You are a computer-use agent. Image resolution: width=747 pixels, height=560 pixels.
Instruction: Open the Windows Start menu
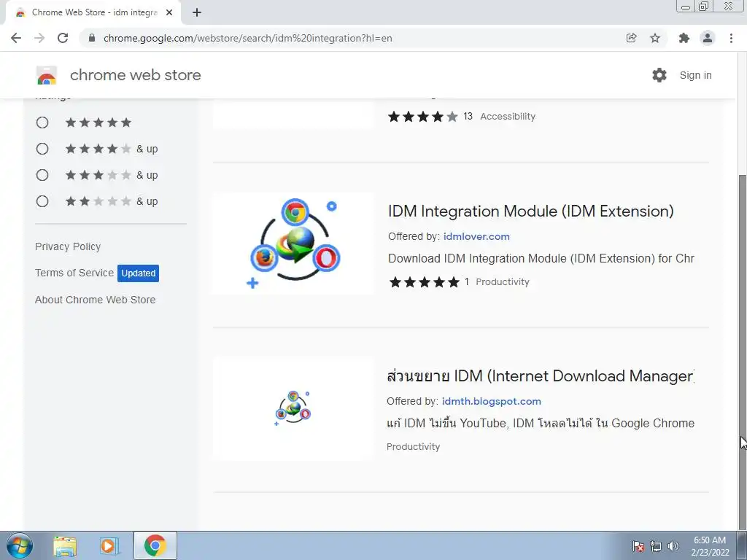[20, 545]
